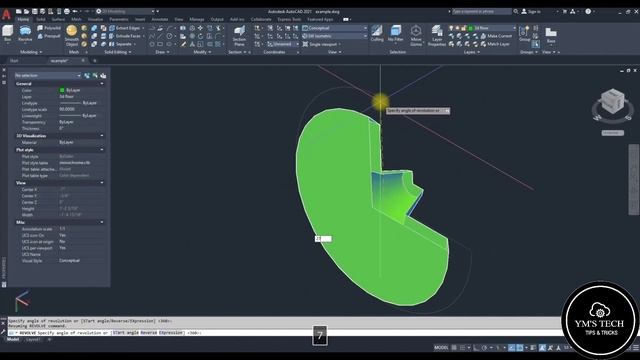This screenshot has width=640, height=360.
Task: Click the Expression command option
Action: [171, 333]
